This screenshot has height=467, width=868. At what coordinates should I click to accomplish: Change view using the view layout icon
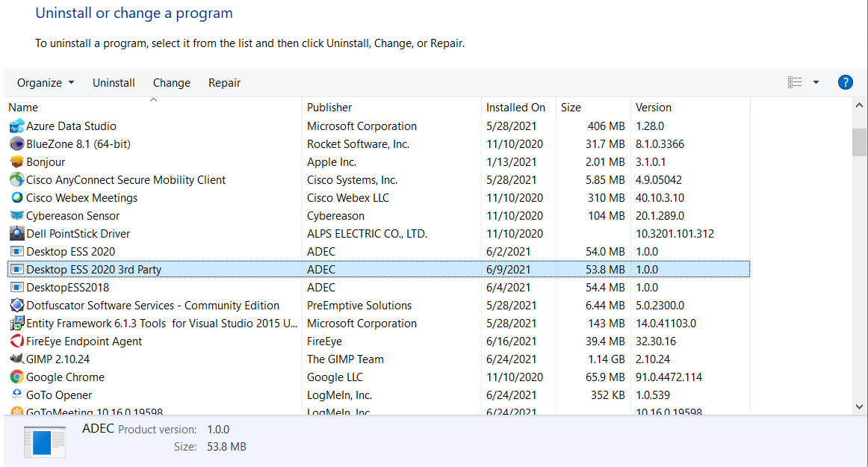(x=795, y=83)
